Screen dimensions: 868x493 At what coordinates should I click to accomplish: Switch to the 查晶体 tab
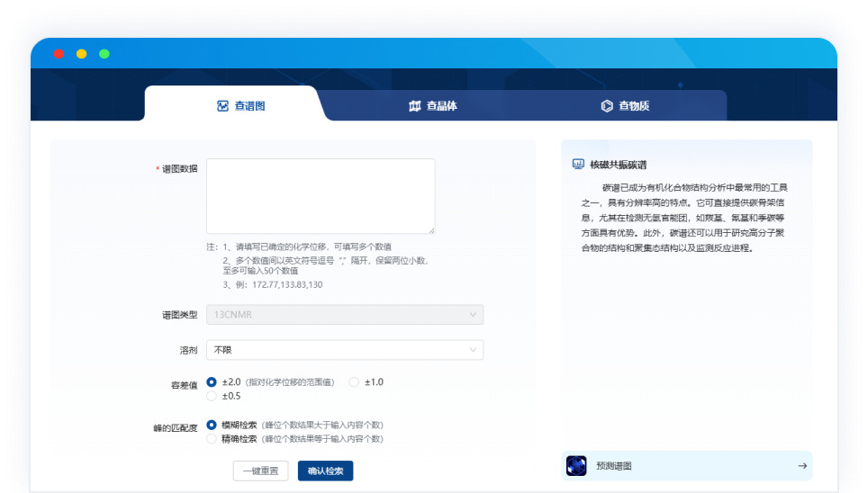tap(433, 106)
